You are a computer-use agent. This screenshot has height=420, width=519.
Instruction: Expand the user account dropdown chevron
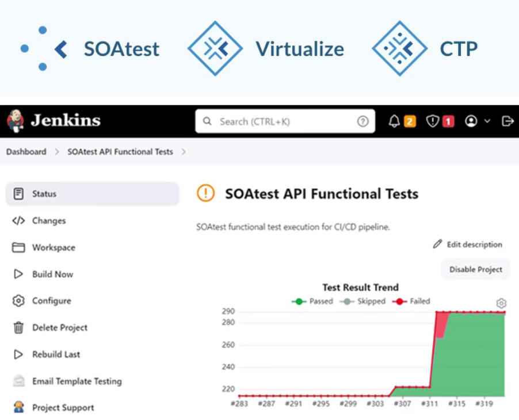[x=487, y=121]
